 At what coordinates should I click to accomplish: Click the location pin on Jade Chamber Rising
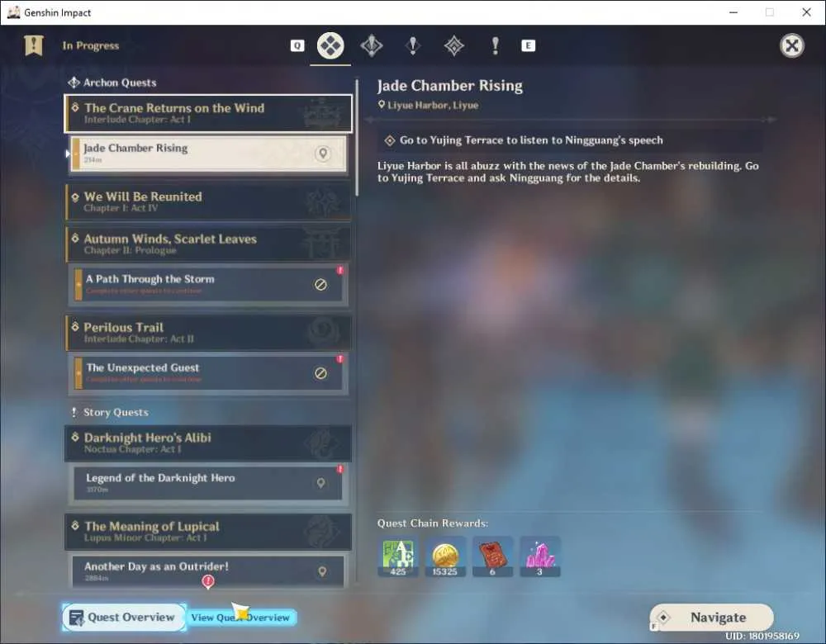tap(323, 154)
